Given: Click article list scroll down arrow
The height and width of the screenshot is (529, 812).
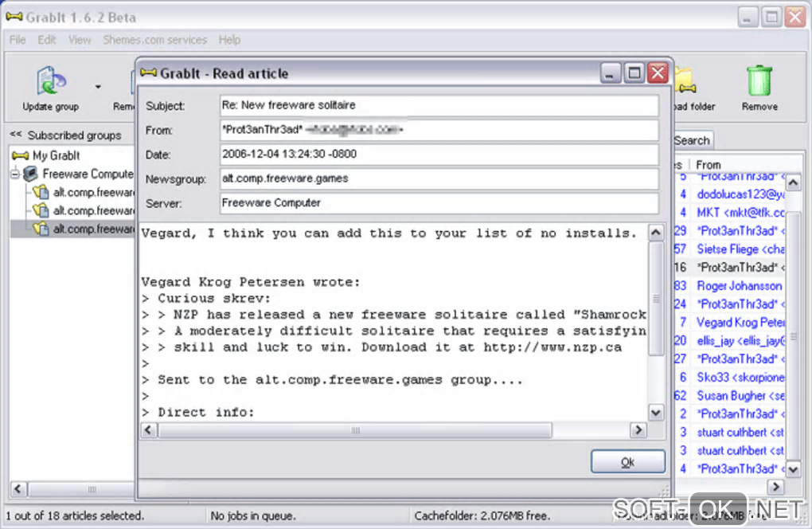Looking at the screenshot, I should click(793, 469).
